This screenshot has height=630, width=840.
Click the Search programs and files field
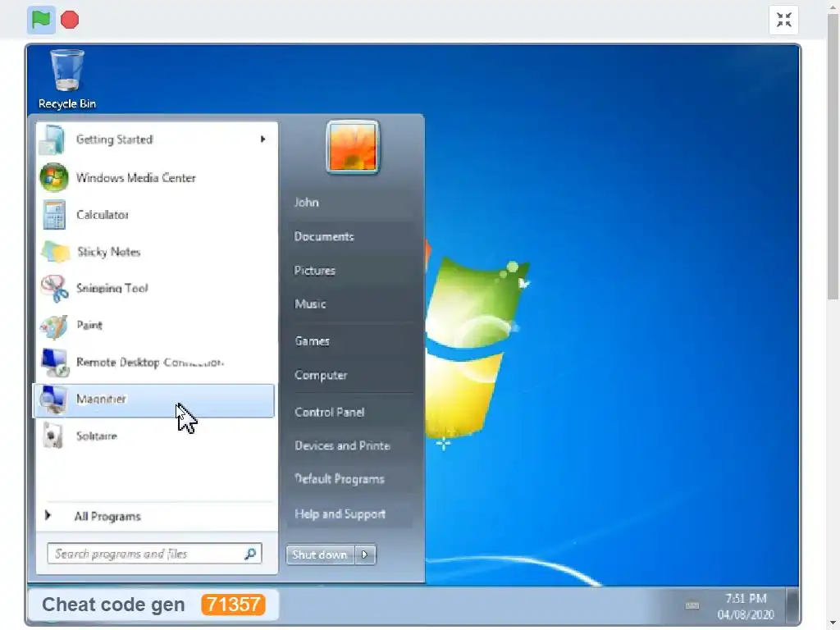pyautogui.click(x=154, y=554)
